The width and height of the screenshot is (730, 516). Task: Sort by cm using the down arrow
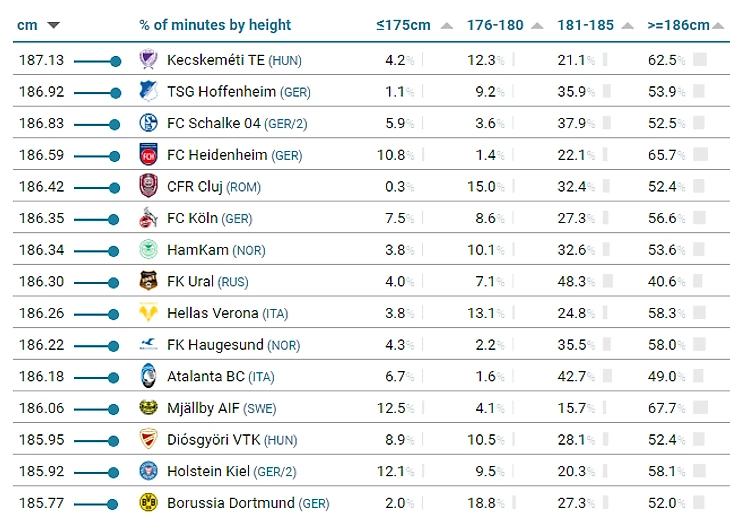(54, 25)
